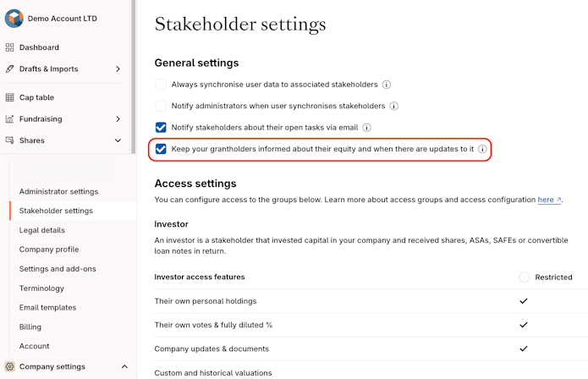This screenshot has width=588, height=379.
Task: Enable always synchronise user data checkbox
Action: tap(161, 85)
